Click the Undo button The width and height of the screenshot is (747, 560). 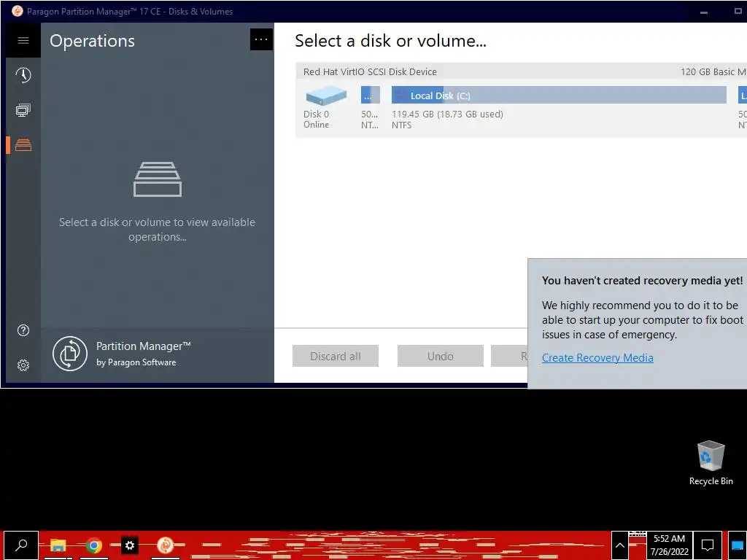[440, 356]
